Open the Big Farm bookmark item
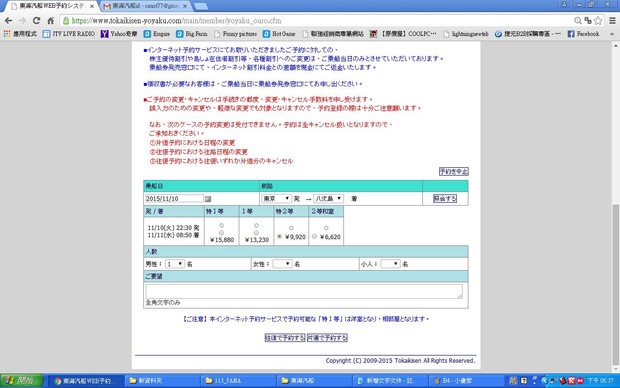620x388 pixels. pos(192,34)
